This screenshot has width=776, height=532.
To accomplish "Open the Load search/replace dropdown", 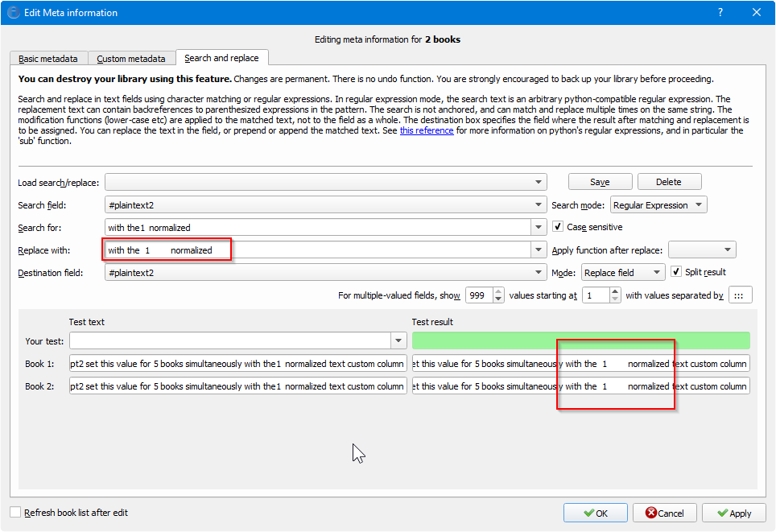I will coord(326,182).
